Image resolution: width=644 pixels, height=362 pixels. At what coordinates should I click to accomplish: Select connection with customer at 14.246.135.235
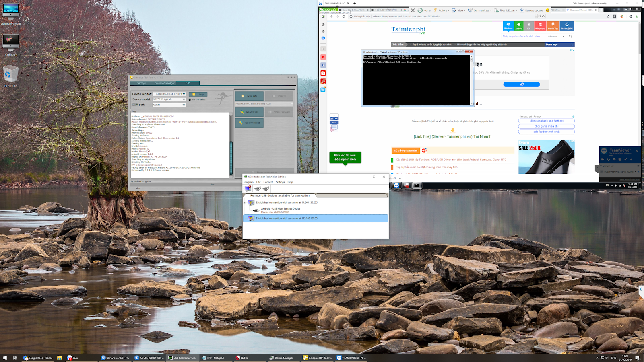coord(287,202)
